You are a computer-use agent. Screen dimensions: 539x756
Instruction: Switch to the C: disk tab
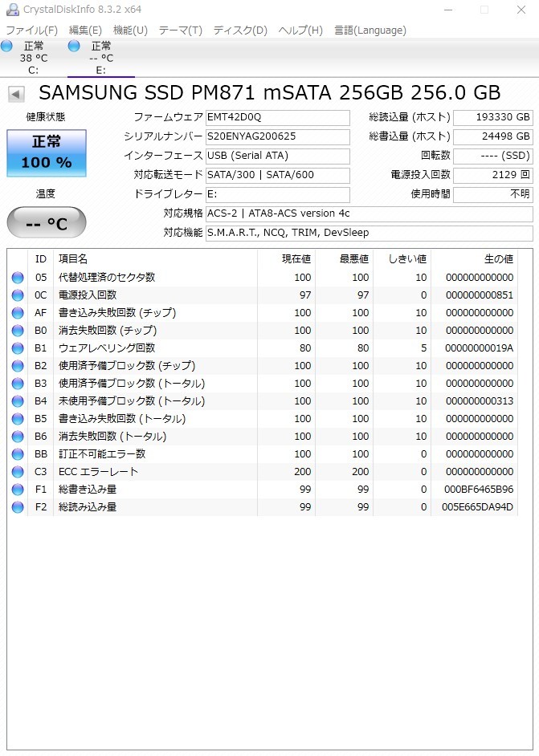coord(33,58)
